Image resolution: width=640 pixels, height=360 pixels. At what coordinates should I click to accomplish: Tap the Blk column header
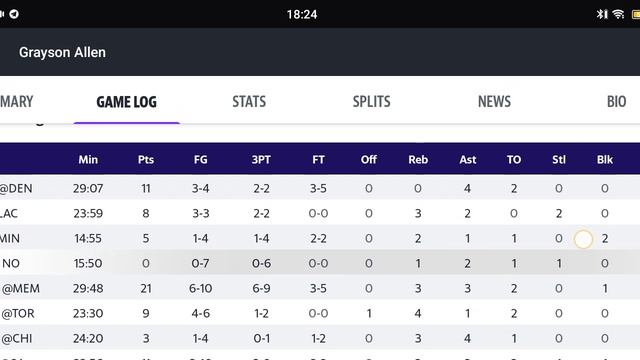click(x=605, y=159)
